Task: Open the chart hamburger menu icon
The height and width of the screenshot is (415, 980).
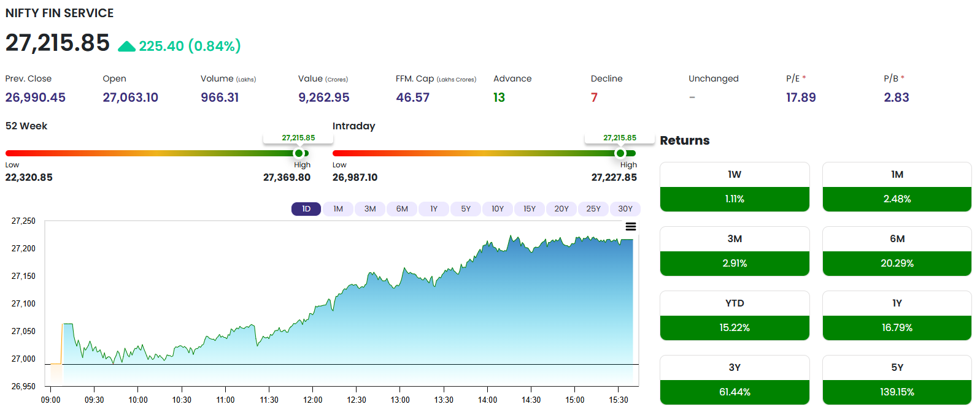Action: [x=630, y=227]
